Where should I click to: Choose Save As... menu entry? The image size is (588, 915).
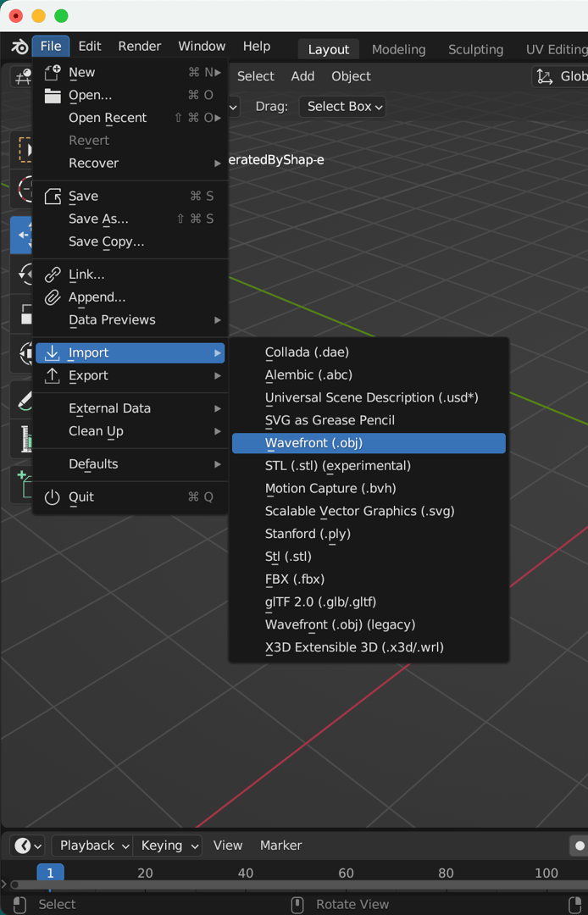coord(130,219)
